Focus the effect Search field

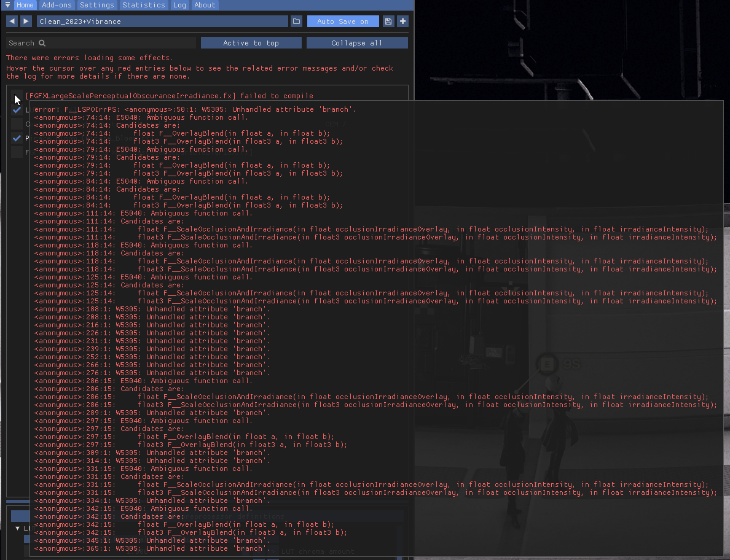tap(101, 43)
